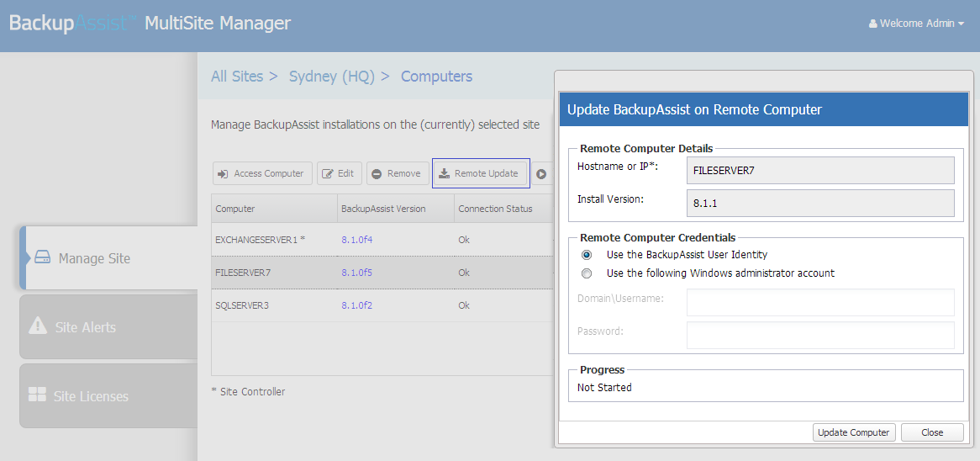Click the Site Alerts warning triangle icon
The height and width of the screenshot is (461, 980).
click(38, 326)
